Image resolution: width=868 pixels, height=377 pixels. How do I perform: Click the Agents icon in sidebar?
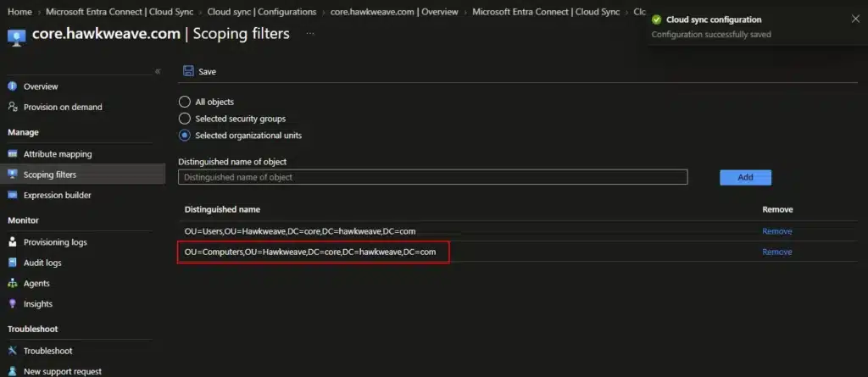coord(12,283)
